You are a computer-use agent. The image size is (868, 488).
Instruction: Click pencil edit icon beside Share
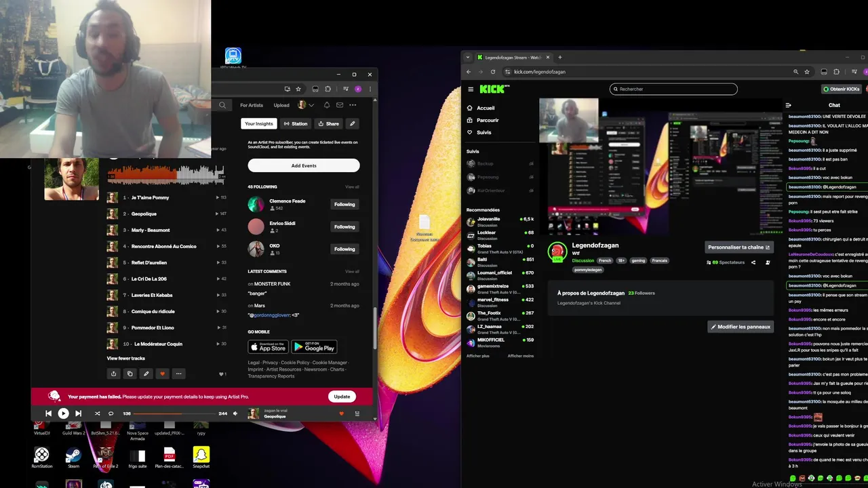click(352, 123)
